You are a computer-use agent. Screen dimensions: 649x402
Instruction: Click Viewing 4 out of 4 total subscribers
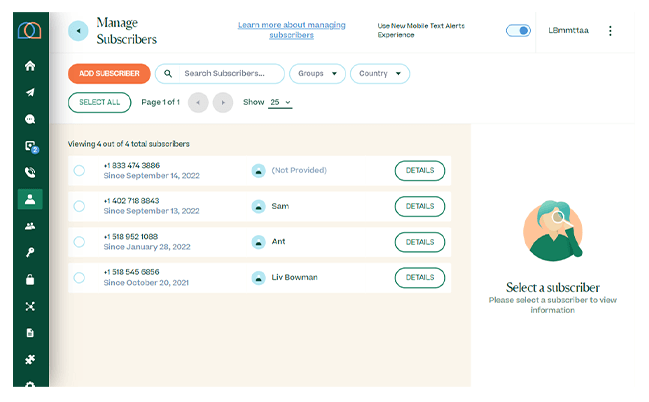(129, 144)
